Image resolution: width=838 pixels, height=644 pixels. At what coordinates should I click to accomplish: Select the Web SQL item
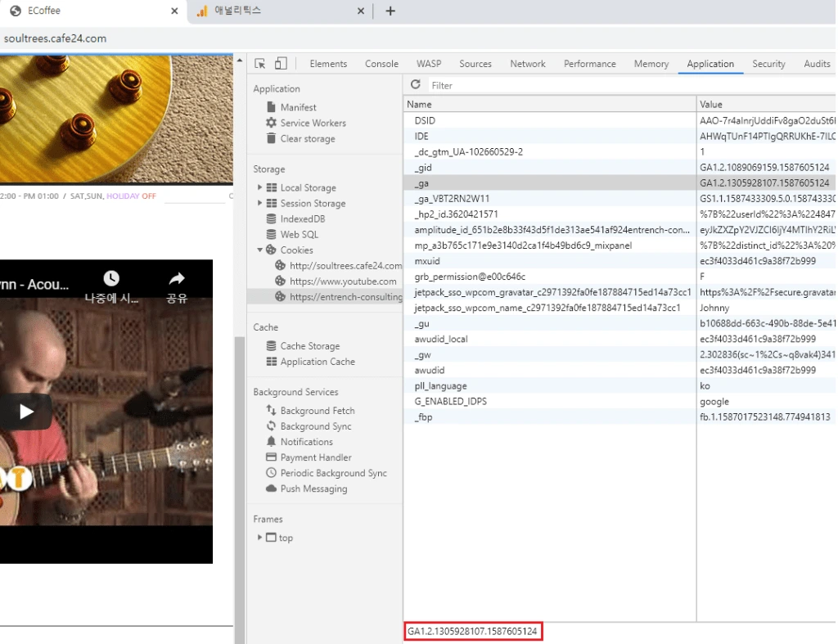pos(299,234)
